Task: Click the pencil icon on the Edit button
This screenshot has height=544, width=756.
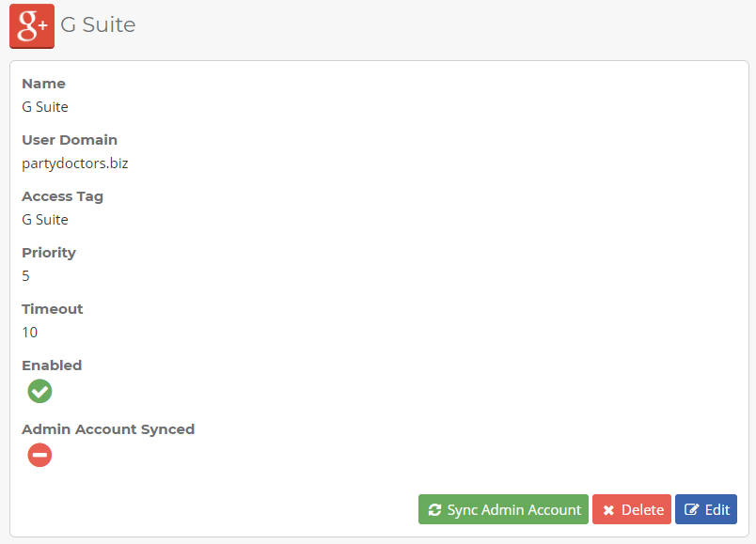Action: (x=692, y=510)
